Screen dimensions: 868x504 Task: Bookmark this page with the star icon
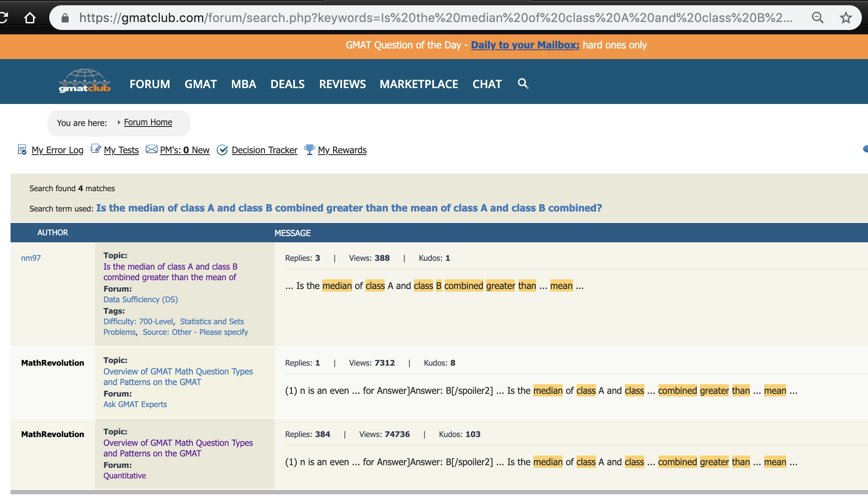pos(846,18)
